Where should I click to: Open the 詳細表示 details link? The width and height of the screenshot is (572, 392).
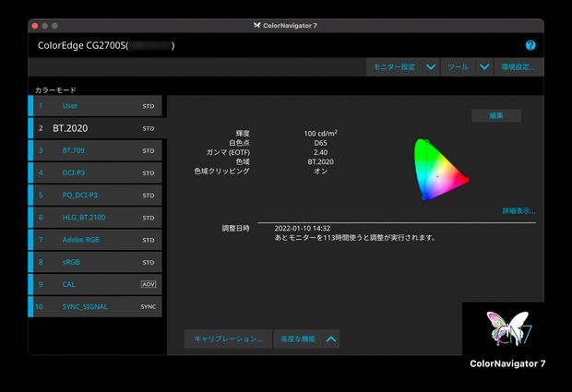[518, 211]
